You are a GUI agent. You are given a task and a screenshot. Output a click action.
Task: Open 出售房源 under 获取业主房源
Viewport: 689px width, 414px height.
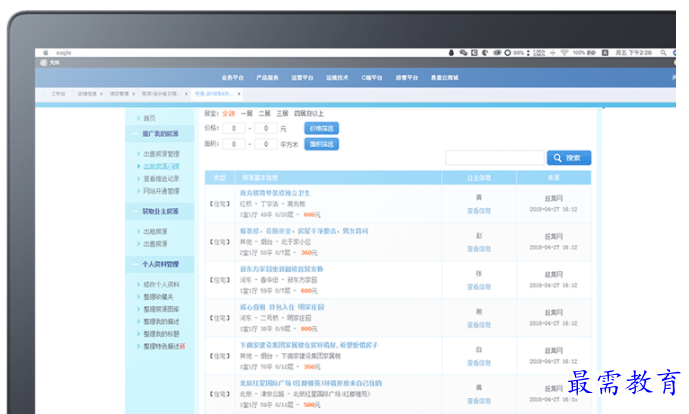click(x=155, y=244)
